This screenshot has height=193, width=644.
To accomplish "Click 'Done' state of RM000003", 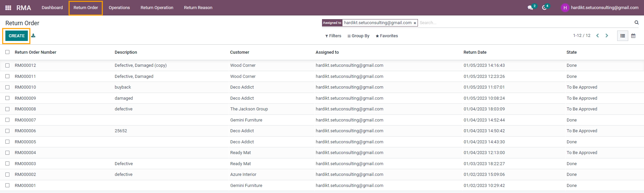I will (572, 163).
